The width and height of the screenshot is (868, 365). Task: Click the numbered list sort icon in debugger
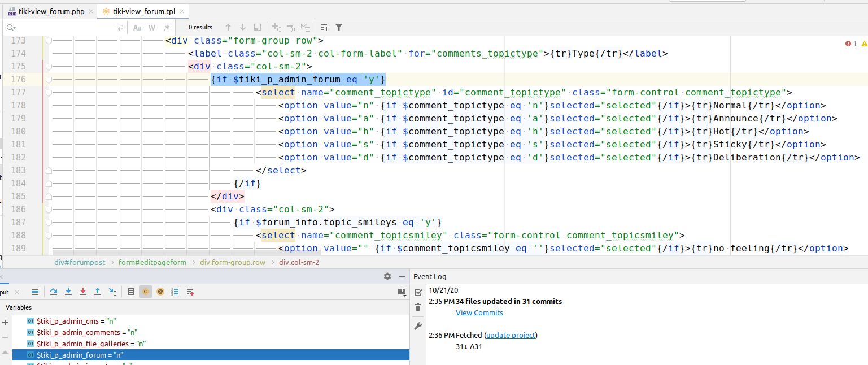click(175, 292)
